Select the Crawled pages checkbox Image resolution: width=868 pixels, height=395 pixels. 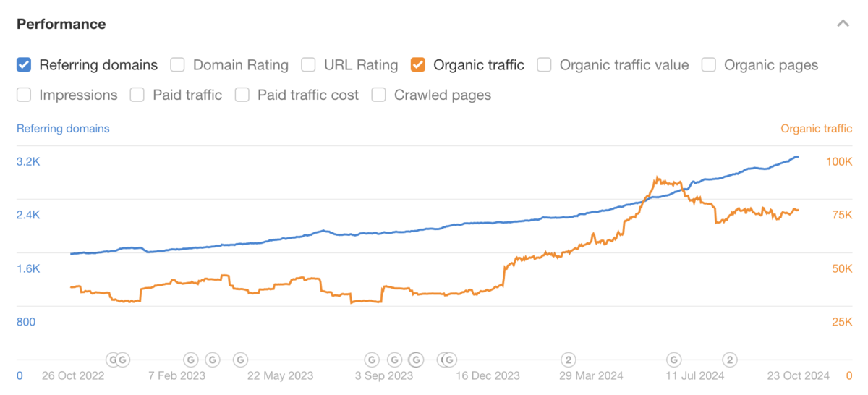click(379, 95)
